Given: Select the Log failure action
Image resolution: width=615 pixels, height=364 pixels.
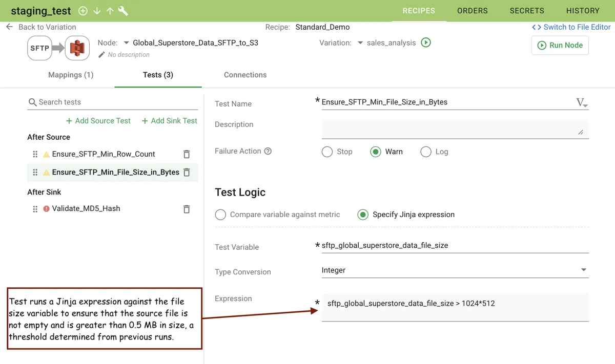Looking at the screenshot, I should click(425, 152).
